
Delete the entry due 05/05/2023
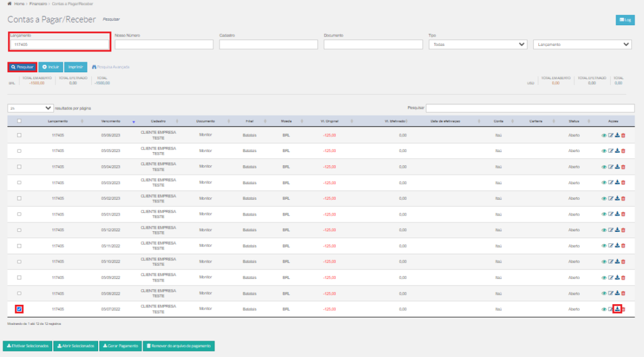(x=623, y=151)
